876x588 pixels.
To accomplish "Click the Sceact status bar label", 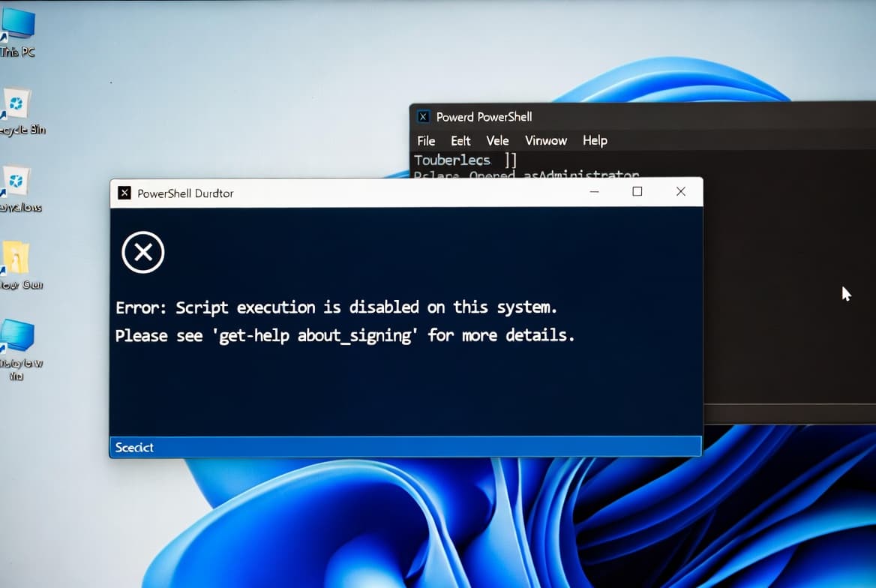I will coord(134,447).
